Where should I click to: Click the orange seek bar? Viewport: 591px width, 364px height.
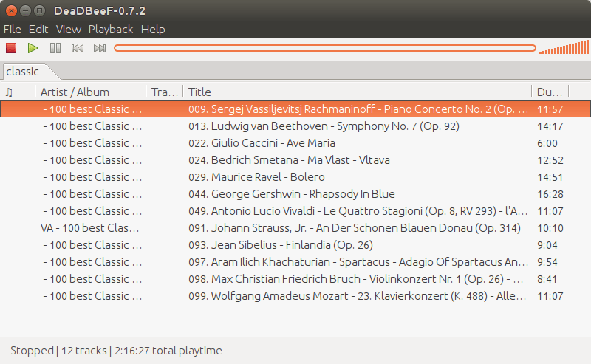click(325, 48)
